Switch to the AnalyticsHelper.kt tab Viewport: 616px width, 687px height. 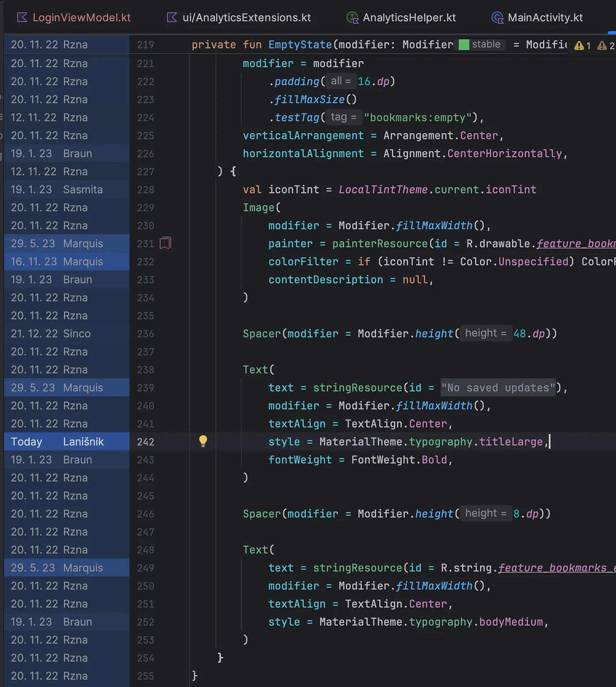409,18
